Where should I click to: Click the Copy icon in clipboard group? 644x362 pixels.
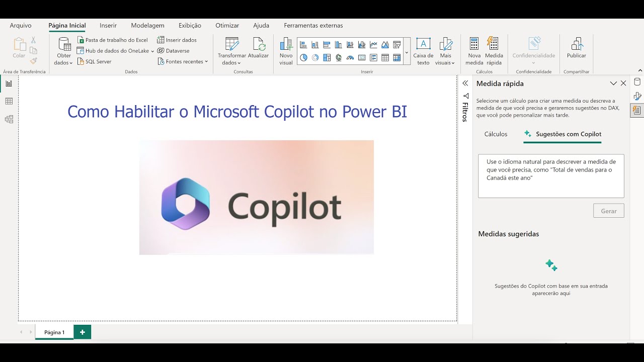point(33,50)
